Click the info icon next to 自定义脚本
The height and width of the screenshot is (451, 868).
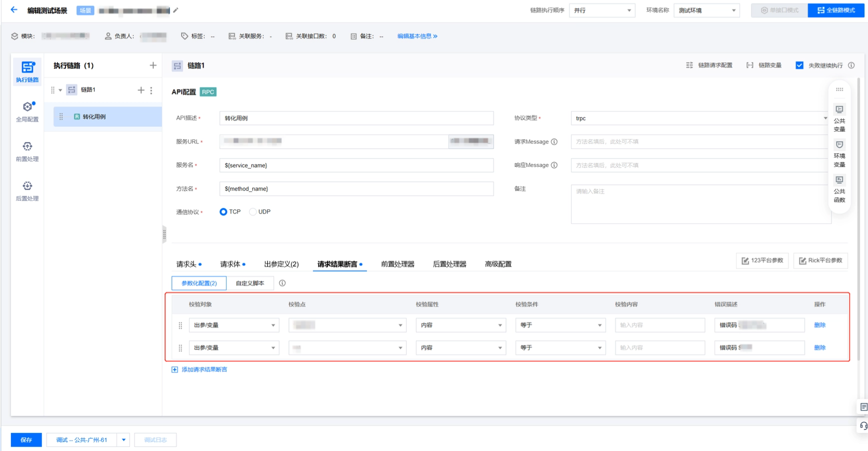(x=282, y=283)
